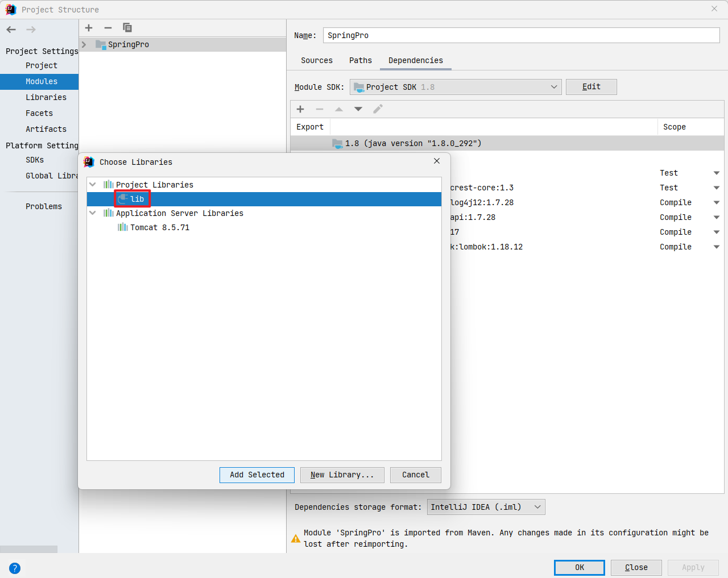
Task: Open scope dropdown for crest-core:1.3
Action: click(717, 188)
